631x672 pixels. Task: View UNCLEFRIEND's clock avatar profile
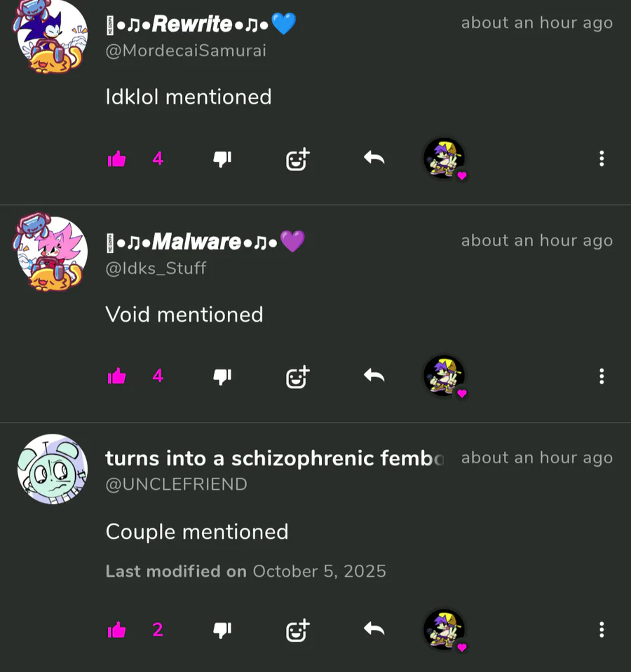tap(53, 469)
